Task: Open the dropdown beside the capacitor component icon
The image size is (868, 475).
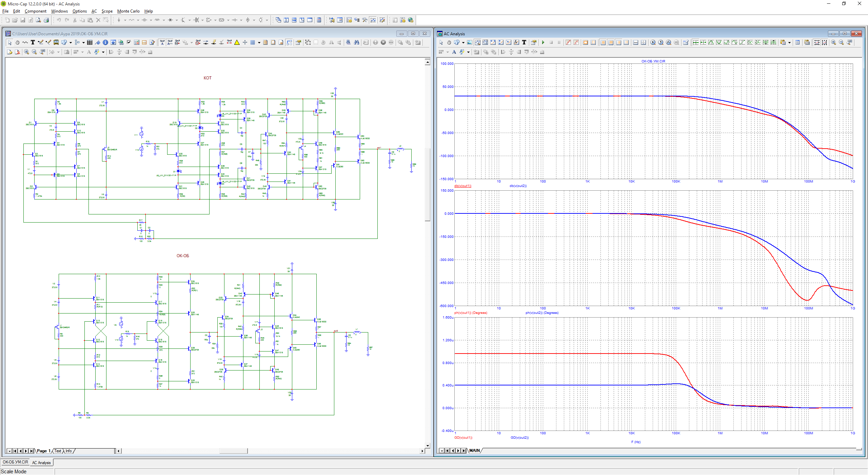Action: point(151,20)
